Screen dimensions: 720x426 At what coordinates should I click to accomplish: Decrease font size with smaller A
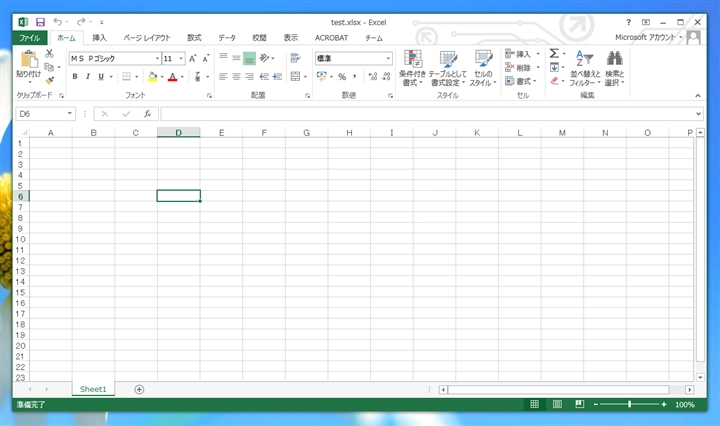coord(205,58)
